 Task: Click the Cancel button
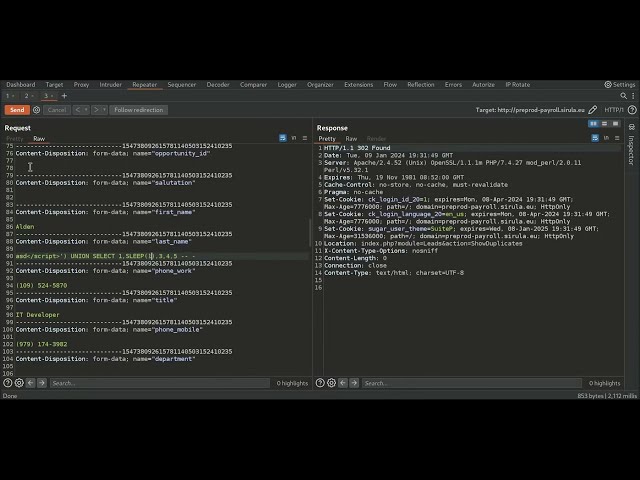point(57,110)
